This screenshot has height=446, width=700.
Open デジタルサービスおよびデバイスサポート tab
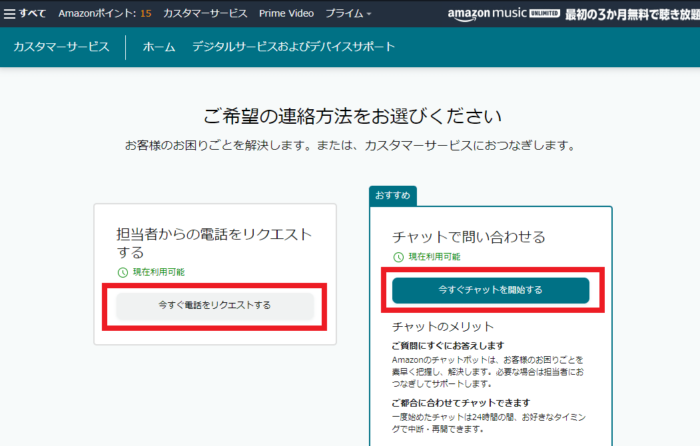tap(293, 47)
